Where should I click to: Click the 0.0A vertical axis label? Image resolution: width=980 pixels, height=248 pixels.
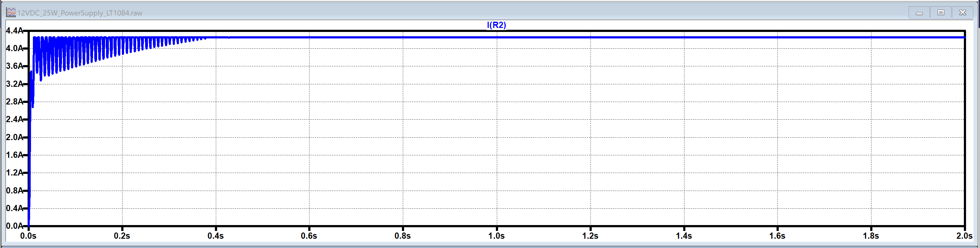14,226
